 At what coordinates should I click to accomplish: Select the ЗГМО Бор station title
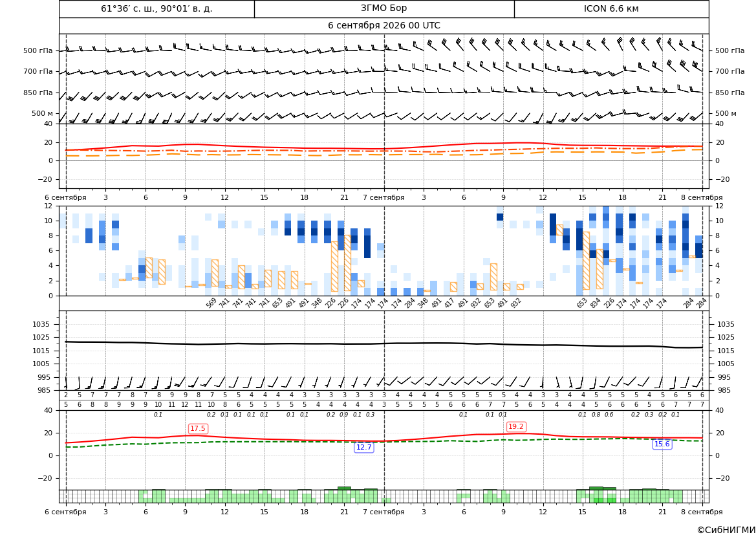[x=383, y=8]
